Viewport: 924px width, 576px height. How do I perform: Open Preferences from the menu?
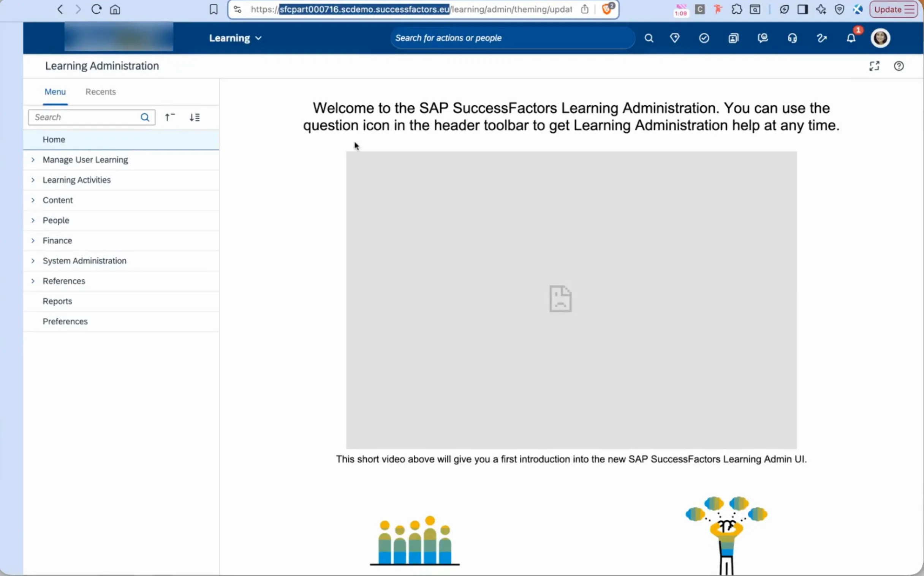121,321
